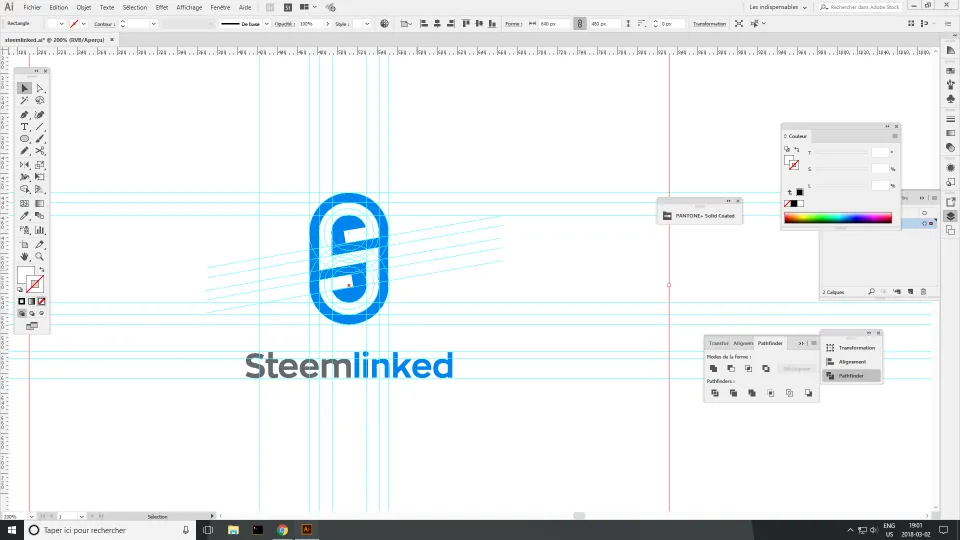Pick a color from the spectrum bar
The height and width of the screenshot is (540, 960).
[838, 218]
